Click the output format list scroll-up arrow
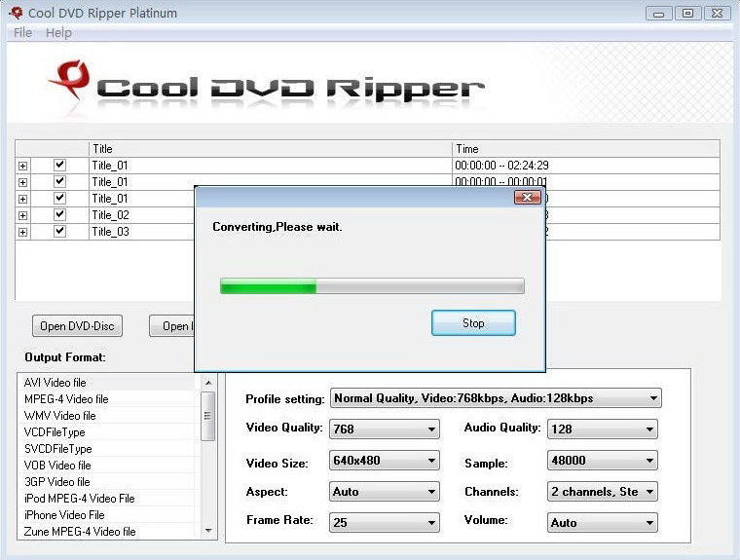The height and width of the screenshot is (560, 740). tap(208, 383)
